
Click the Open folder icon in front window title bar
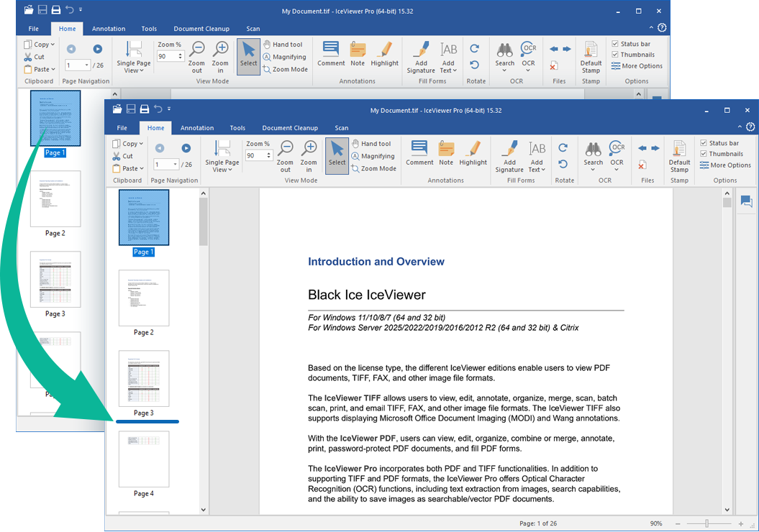coord(117,109)
